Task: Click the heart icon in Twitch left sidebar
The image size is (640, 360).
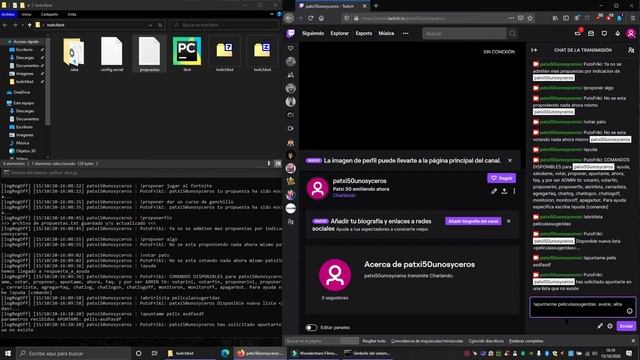Action: coord(291,48)
